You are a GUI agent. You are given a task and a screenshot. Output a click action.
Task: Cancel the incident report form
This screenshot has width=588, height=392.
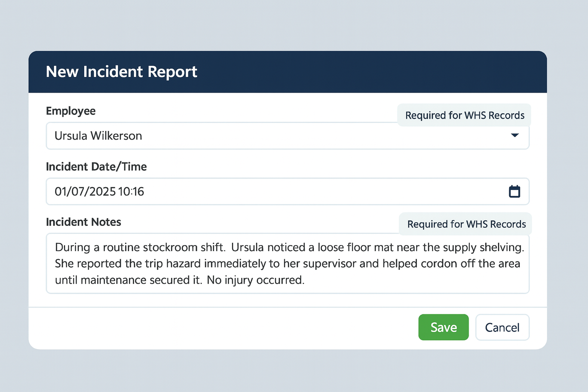pos(502,327)
